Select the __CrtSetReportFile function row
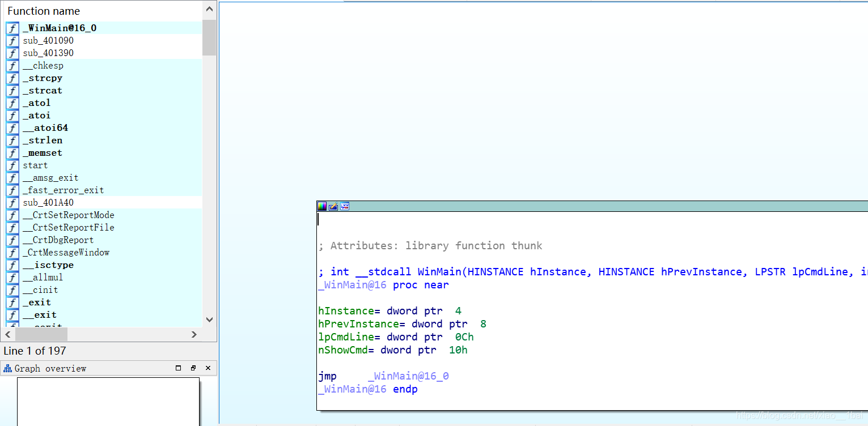This screenshot has height=426, width=868. (104, 227)
